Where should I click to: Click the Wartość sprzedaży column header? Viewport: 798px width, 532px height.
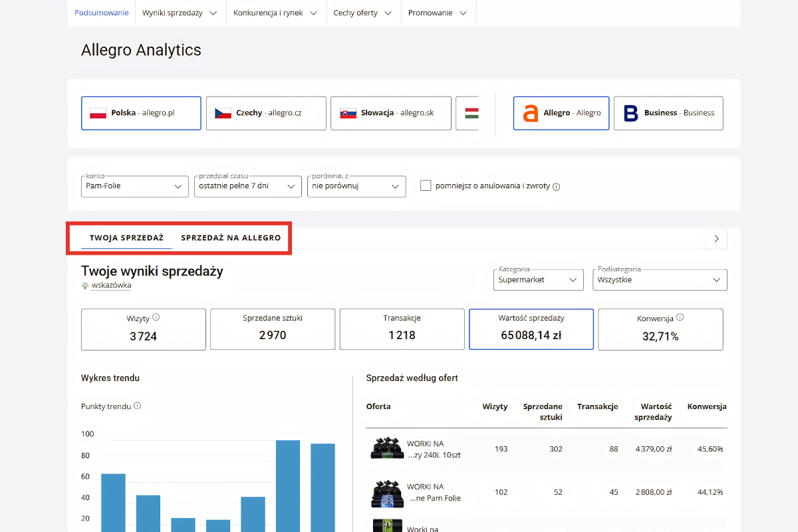pyautogui.click(x=653, y=412)
